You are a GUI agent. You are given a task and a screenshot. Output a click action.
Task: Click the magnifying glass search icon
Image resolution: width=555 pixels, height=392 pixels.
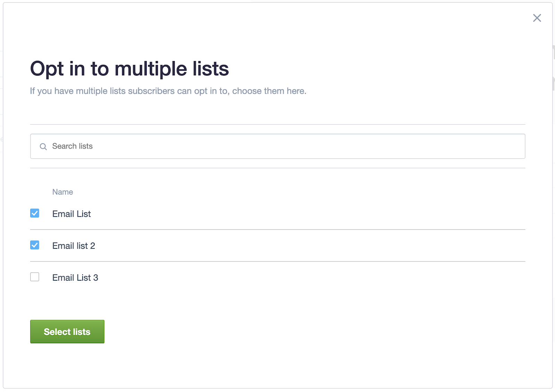tap(43, 147)
